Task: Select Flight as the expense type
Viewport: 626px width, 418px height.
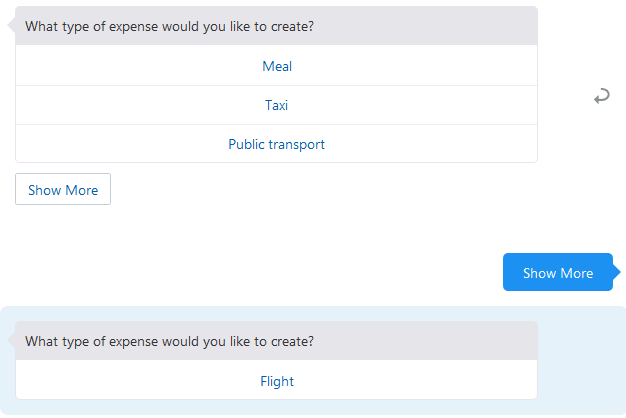Action: click(x=277, y=381)
